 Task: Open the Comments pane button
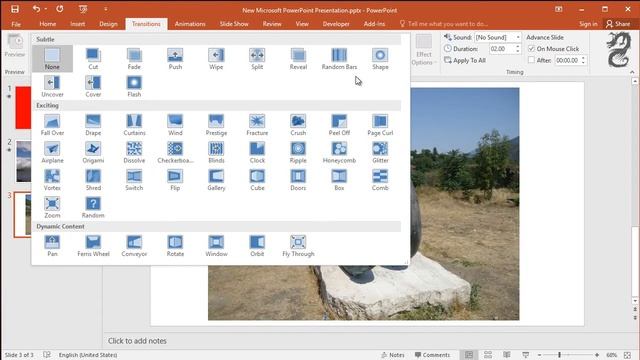coord(432,355)
